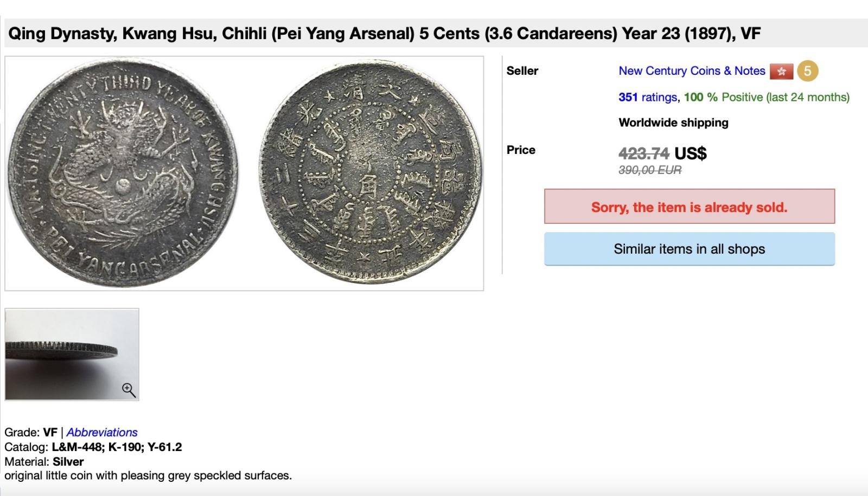Screen dimensions: 868x496
Task: Open the 351 ratings link
Action: (648, 97)
